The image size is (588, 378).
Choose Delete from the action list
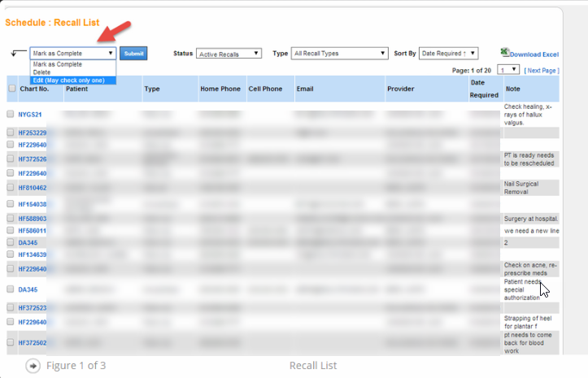tap(41, 72)
